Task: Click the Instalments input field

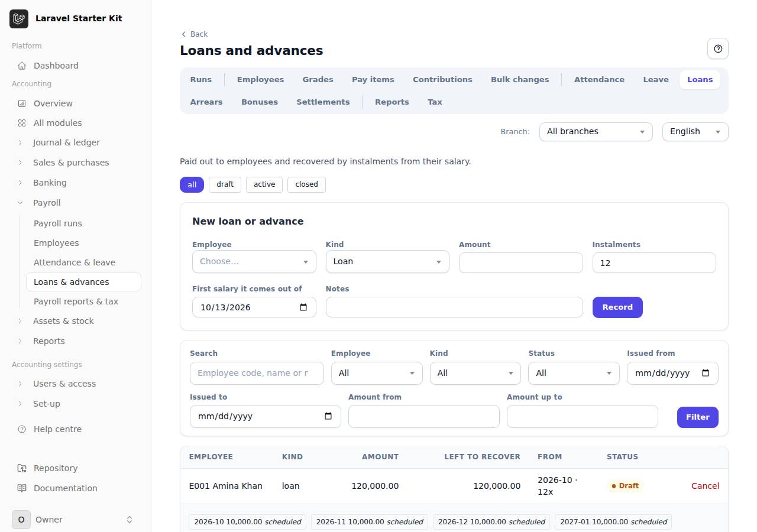Action: point(654,263)
